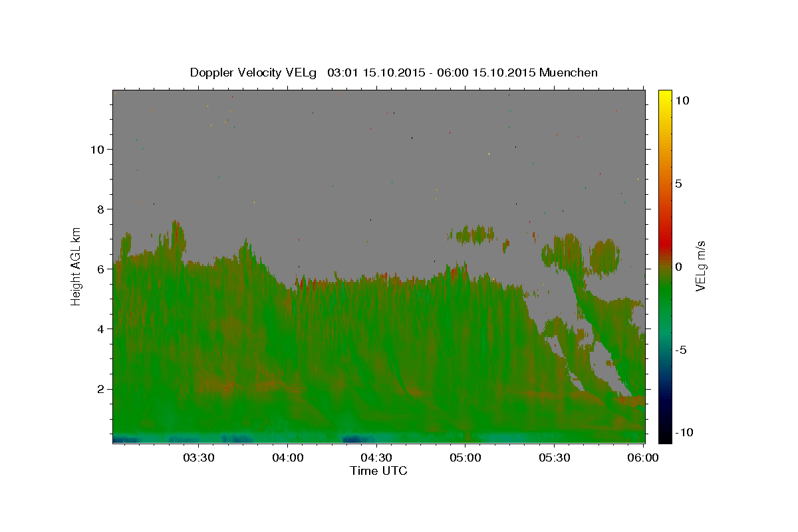Click the 03:30 time tick label
The height and width of the screenshot is (532, 798).
(x=198, y=458)
